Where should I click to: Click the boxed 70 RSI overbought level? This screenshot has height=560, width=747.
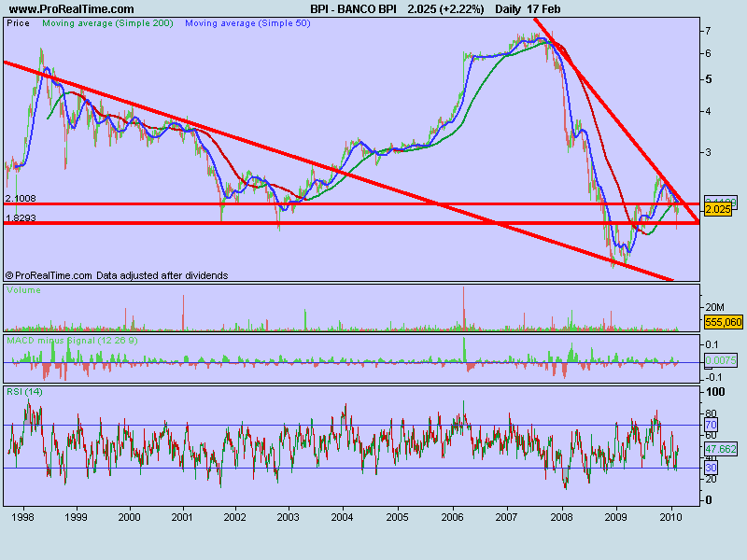711,425
